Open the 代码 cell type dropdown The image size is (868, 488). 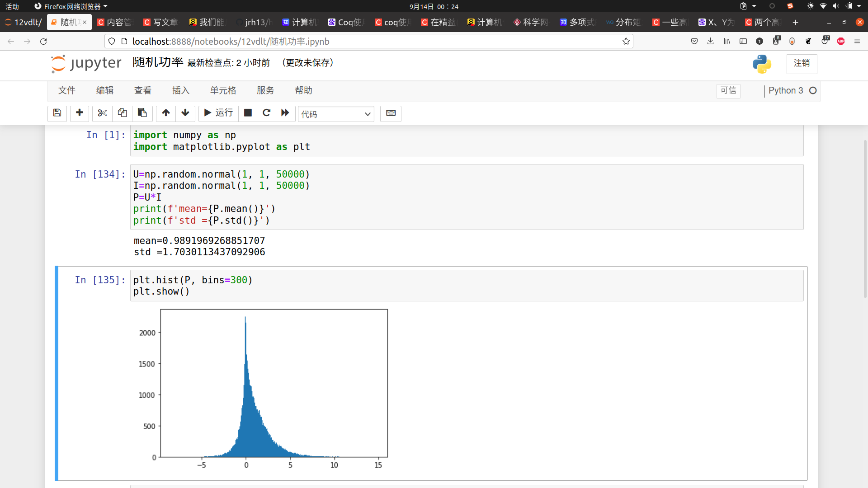coord(336,114)
